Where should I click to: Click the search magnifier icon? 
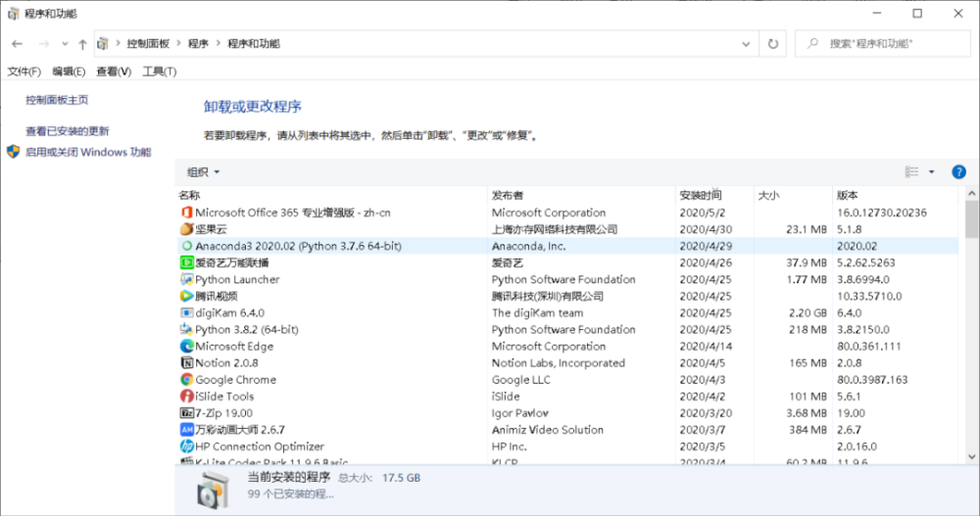[x=811, y=43]
